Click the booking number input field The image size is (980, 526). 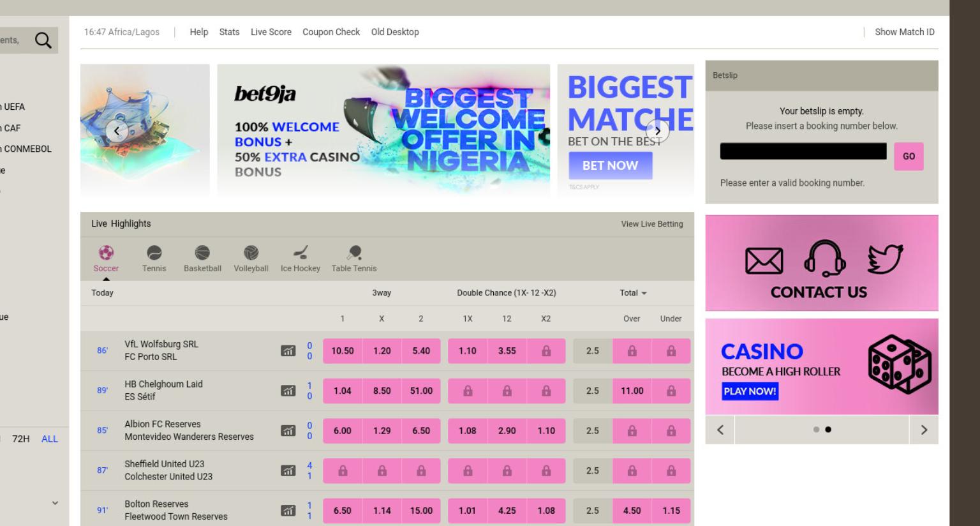803,151
